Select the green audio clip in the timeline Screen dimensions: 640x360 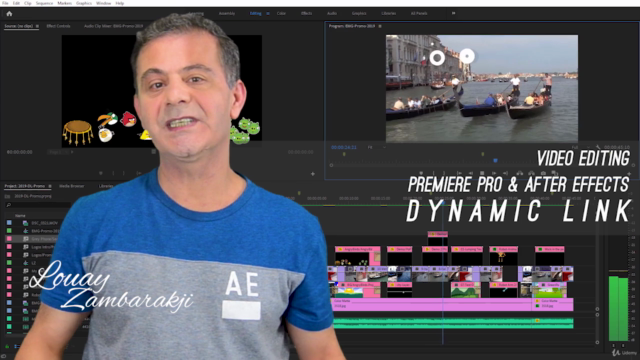[453, 323]
